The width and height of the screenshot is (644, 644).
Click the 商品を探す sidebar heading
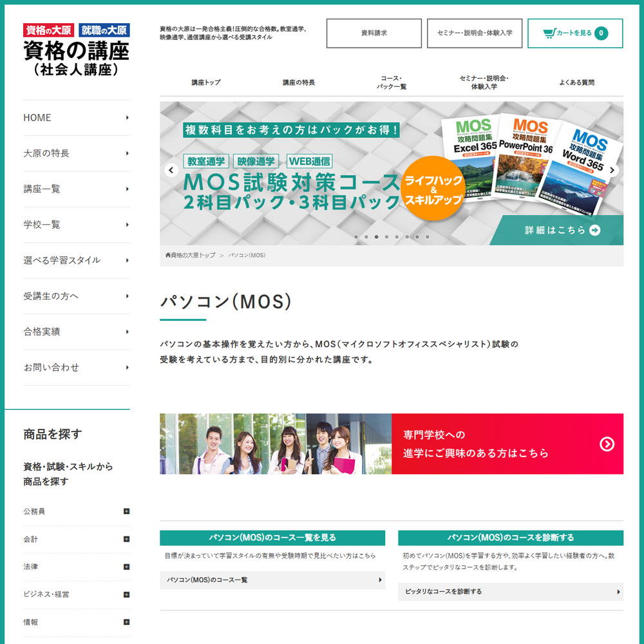coord(53,434)
